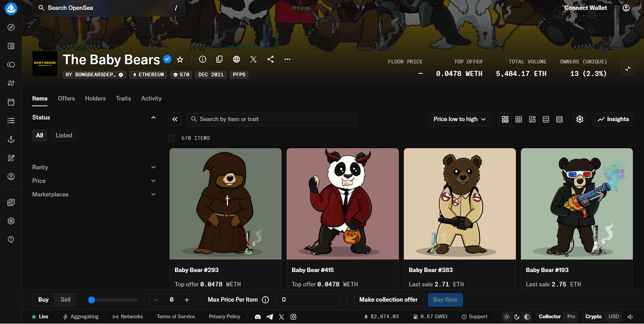Screen dimensions: 644x324
Task: Focus the Max Price Per Item input
Action: 308,300
